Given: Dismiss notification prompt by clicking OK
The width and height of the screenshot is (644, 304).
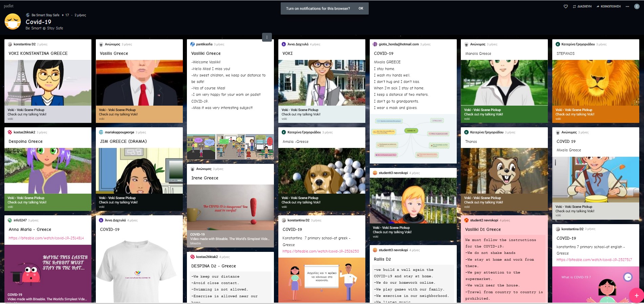Looking at the screenshot, I should (x=361, y=8).
